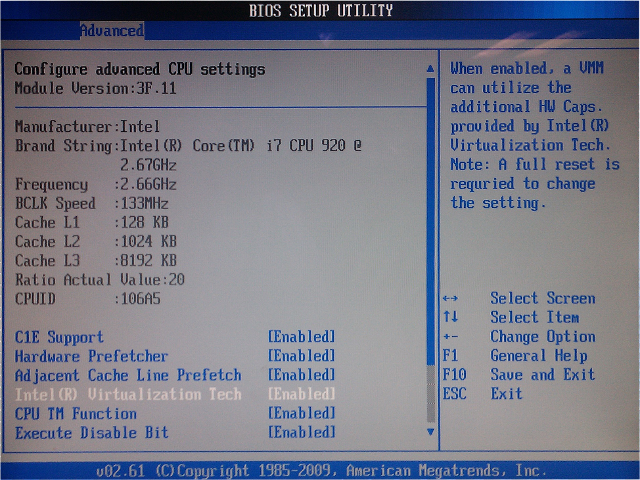Click the scrollbar up arrow
The image size is (640, 480).
(x=430, y=69)
